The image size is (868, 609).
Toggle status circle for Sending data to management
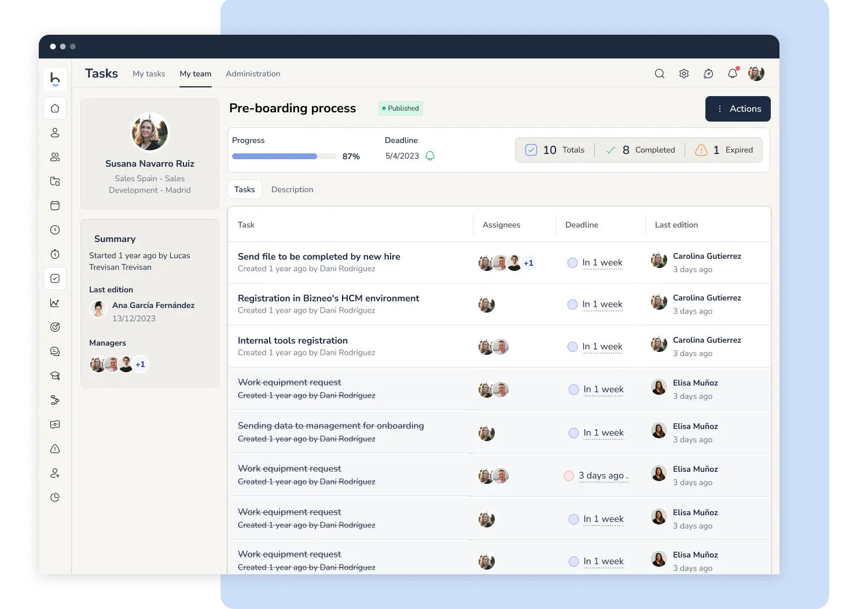click(x=573, y=433)
